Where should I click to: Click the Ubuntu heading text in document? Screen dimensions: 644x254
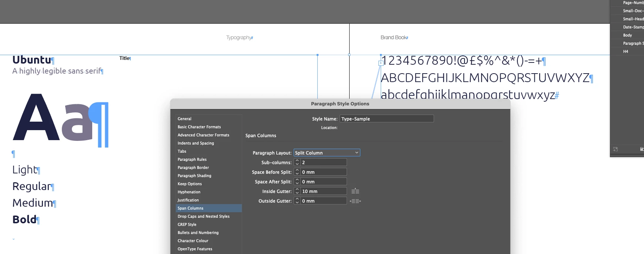(32, 60)
